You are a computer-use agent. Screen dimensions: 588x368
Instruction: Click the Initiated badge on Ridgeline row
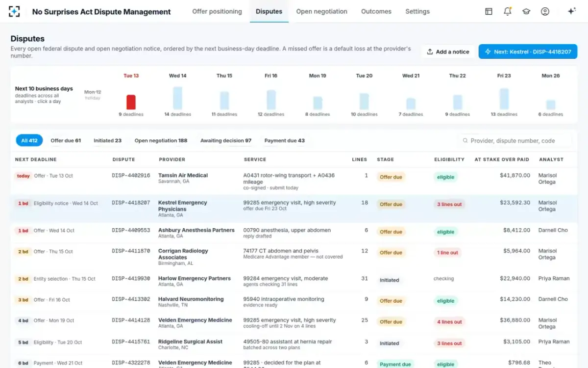[x=390, y=343]
